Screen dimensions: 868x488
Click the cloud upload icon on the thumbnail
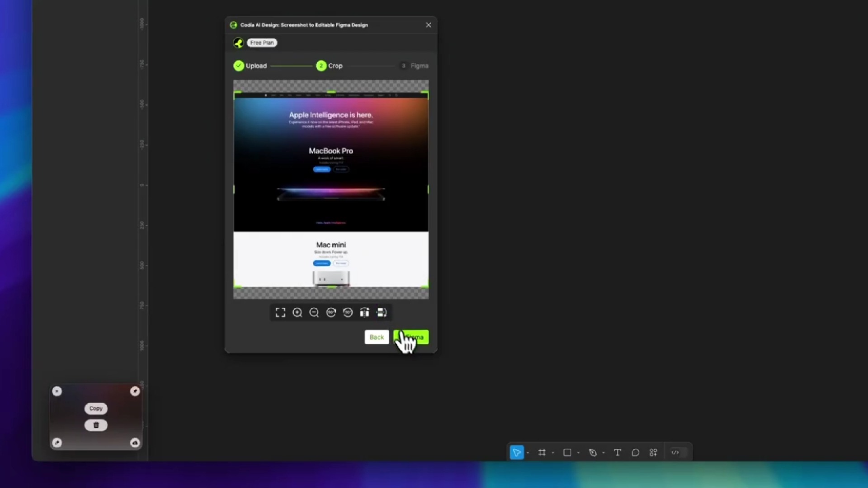click(x=135, y=442)
